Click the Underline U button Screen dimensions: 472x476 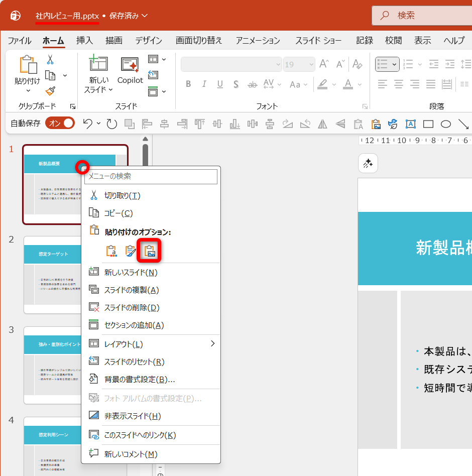tap(220, 84)
